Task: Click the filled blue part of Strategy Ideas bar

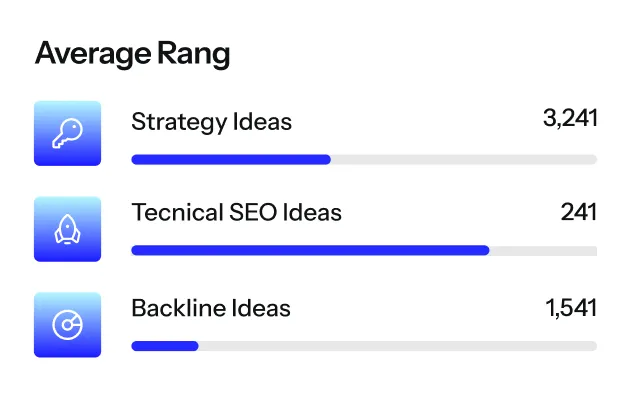Action: pyautogui.click(x=231, y=159)
